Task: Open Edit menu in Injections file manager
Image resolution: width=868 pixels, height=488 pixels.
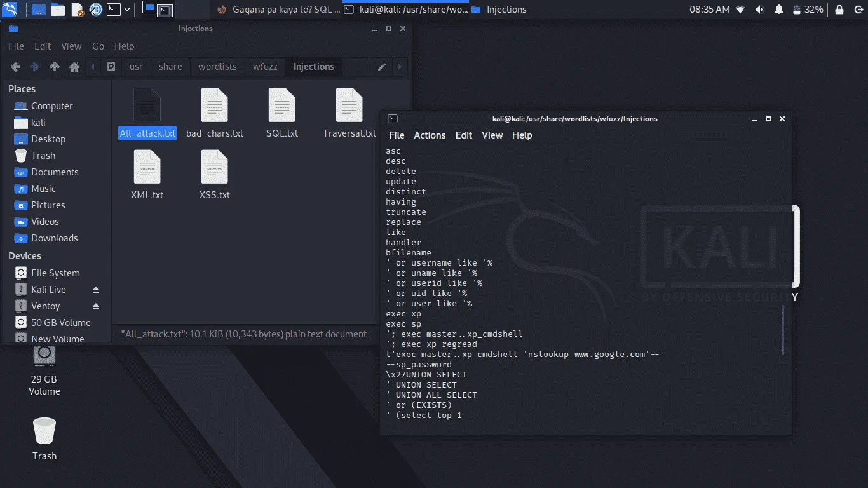Action: pyautogui.click(x=43, y=46)
